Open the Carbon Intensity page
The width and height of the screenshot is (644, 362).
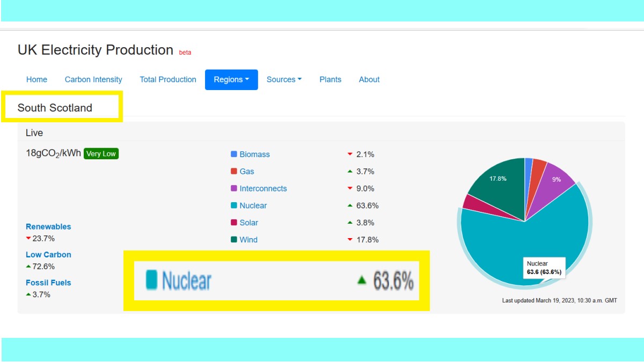(x=93, y=79)
